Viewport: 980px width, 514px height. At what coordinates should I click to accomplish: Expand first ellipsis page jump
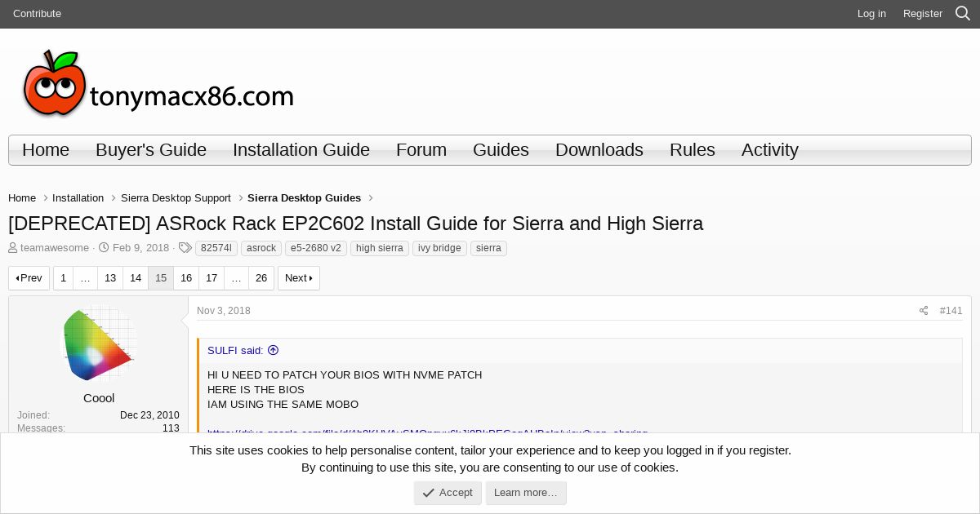pos(85,278)
